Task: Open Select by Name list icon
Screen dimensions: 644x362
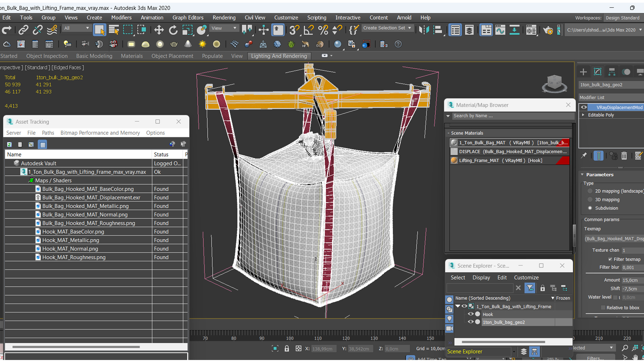Action: (x=114, y=30)
